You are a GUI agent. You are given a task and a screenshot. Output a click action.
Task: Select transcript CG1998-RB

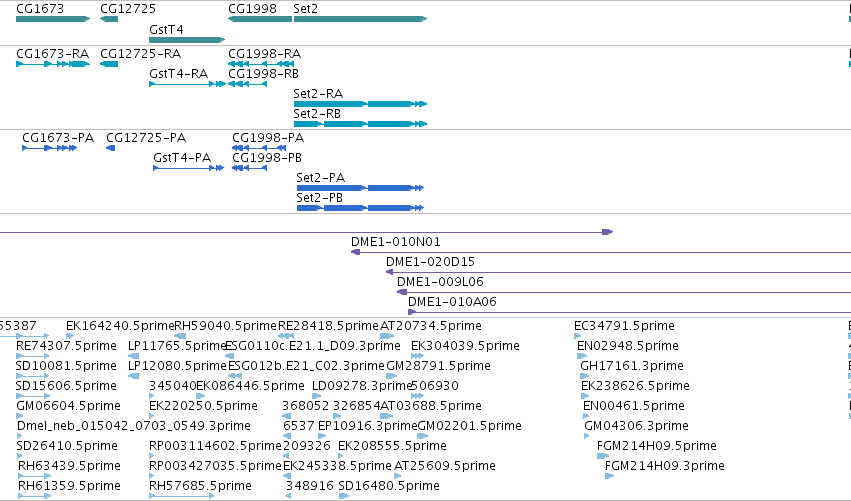247,84
